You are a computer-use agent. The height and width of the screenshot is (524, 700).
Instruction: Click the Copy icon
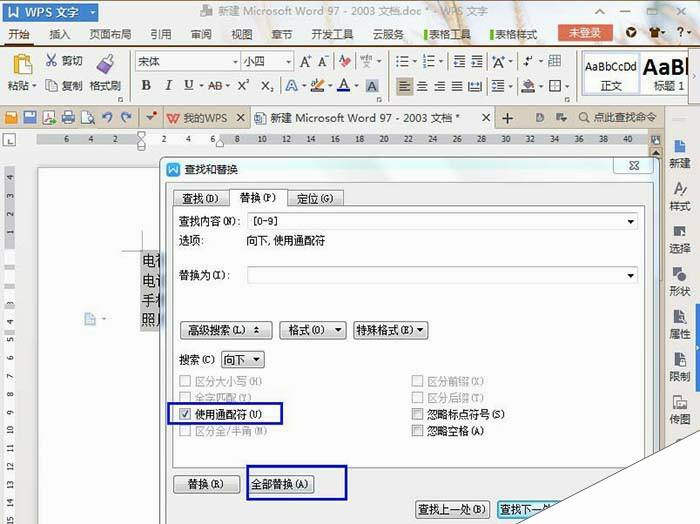pos(51,85)
